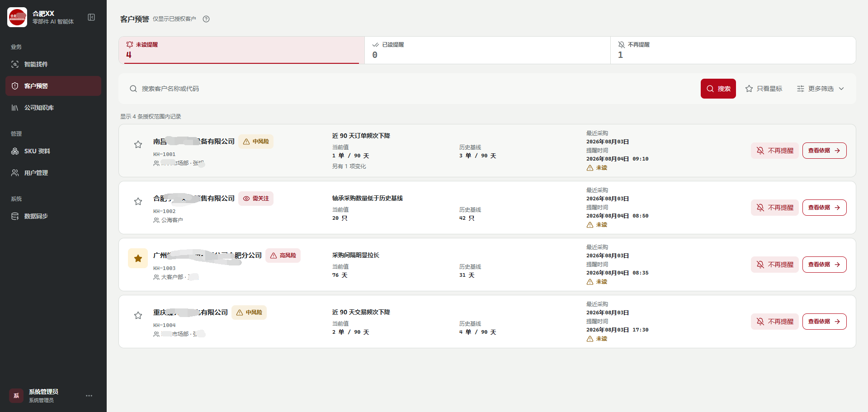Open 用户管理 in the sidebar
The width and height of the screenshot is (868, 412).
[53, 173]
